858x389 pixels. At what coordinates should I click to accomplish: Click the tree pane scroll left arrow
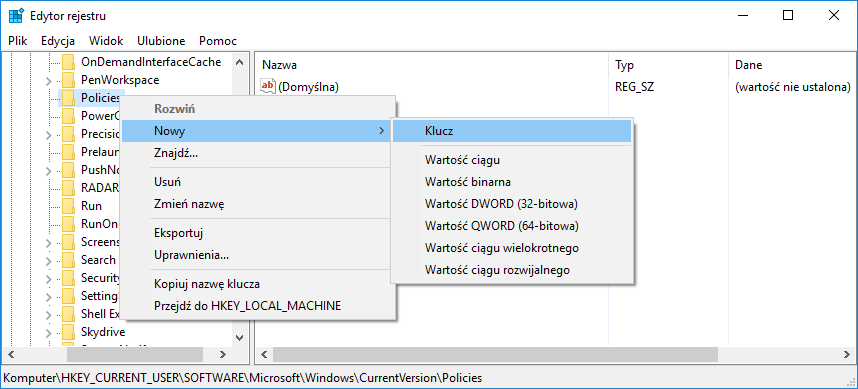(10, 355)
